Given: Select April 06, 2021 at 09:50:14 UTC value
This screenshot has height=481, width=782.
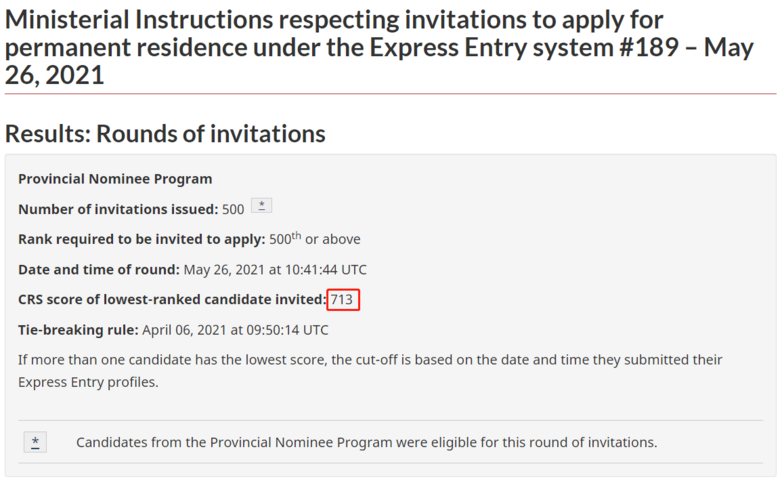Looking at the screenshot, I should pos(235,330).
